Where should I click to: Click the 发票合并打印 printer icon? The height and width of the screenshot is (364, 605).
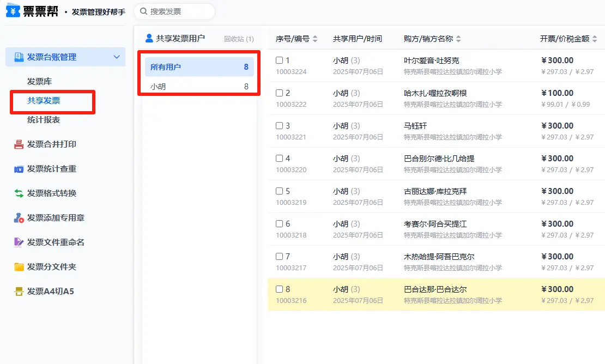click(x=19, y=144)
